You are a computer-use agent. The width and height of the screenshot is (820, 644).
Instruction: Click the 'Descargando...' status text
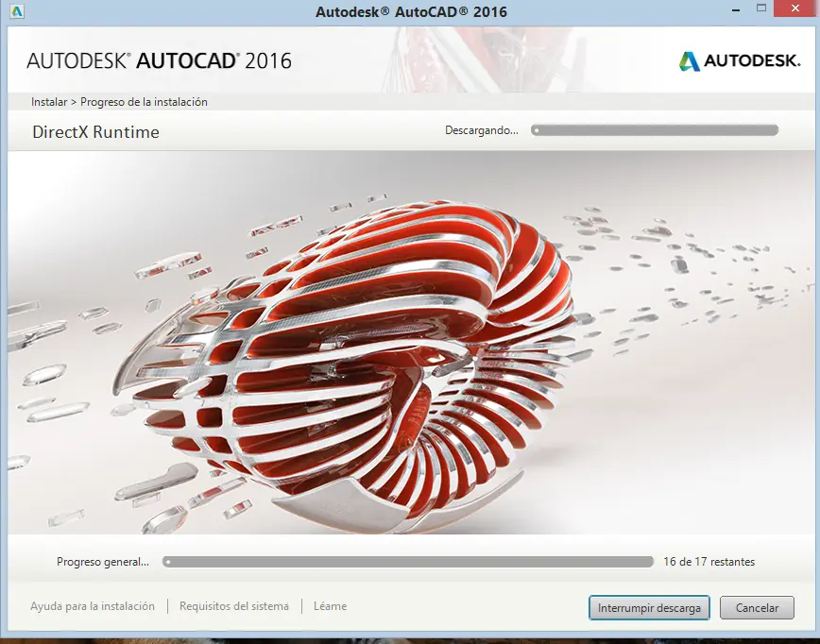[482, 130]
